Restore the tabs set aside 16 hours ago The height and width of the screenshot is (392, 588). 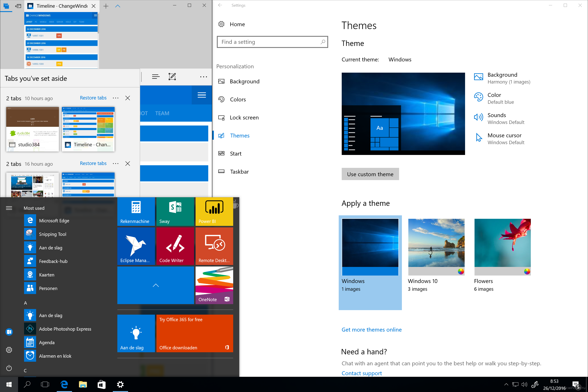click(93, 163)
